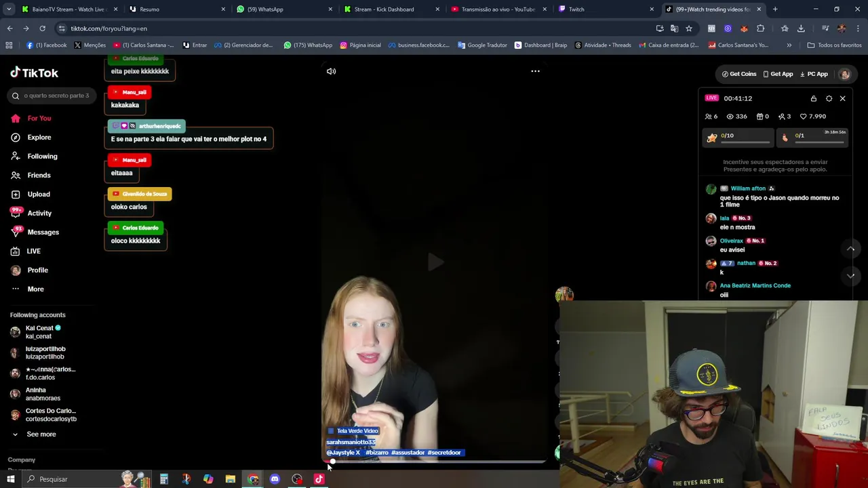Open Ana Beatriz Martins Conde chat username

click(x=755, y=285)
